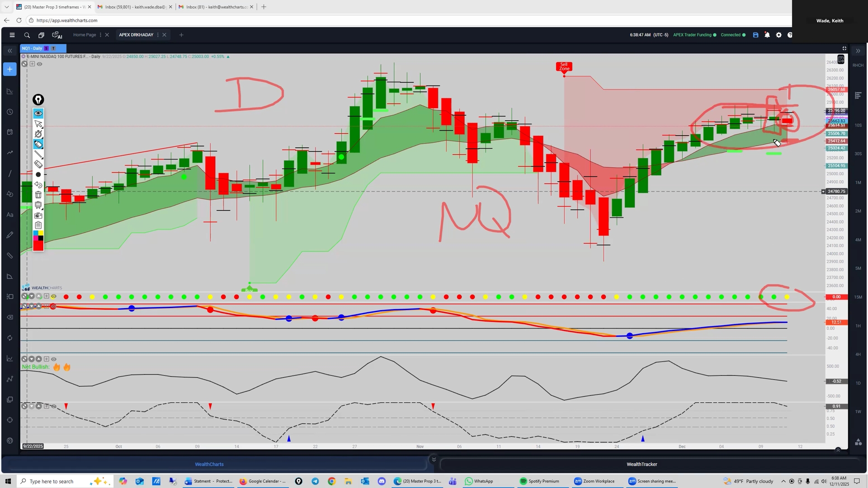Switch to the Home Page tab

pyautogui.click(x=85, y=35)
